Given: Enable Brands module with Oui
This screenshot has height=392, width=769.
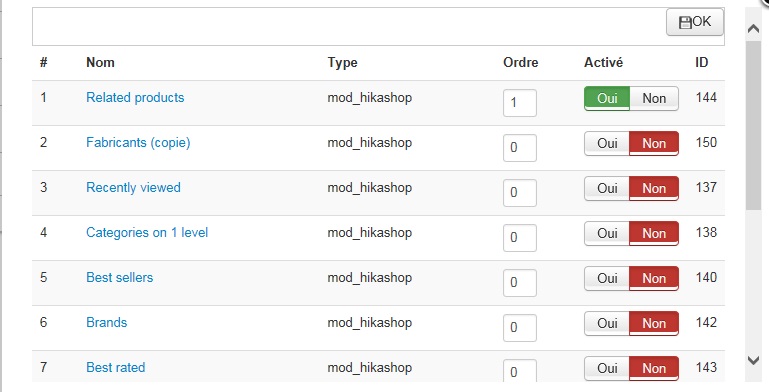Looking at the screenshot, I should tap(607, 324).
